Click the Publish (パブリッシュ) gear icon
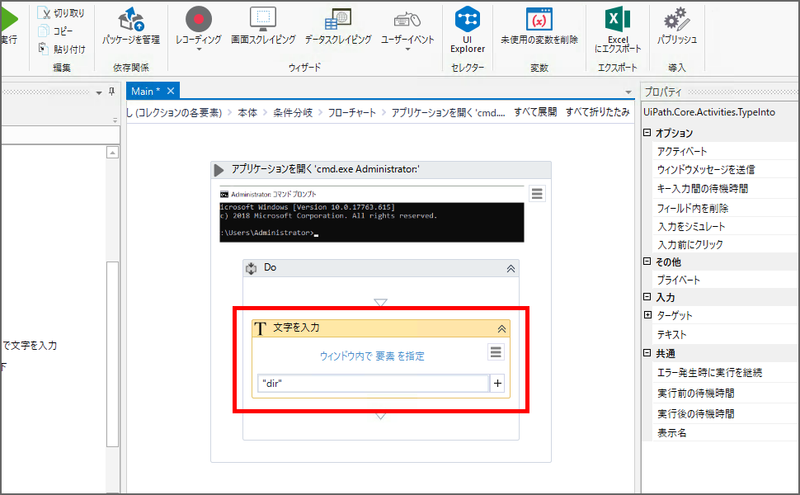This screenshot has width=800, height=495. click(x=677, y=19)
